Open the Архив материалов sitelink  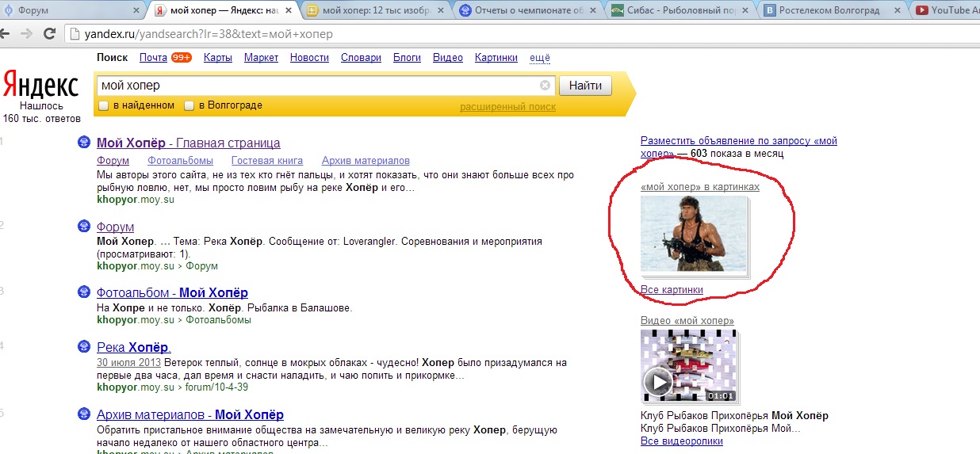pos(366,161)
